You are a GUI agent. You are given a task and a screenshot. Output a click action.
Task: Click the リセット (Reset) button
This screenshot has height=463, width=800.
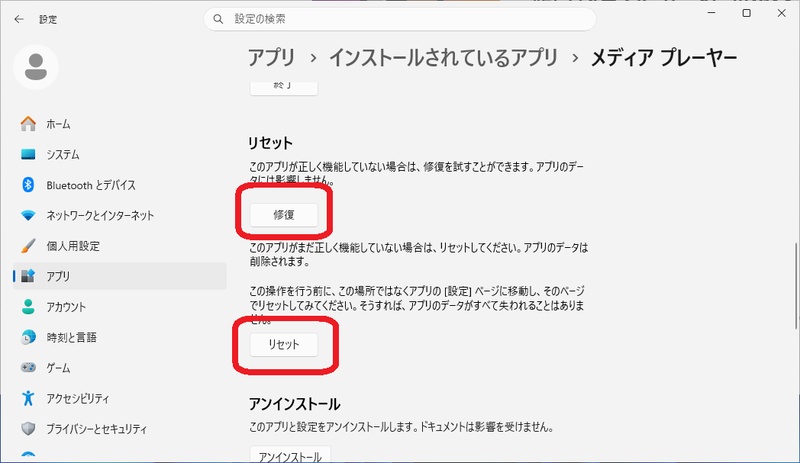pos(284,345)
